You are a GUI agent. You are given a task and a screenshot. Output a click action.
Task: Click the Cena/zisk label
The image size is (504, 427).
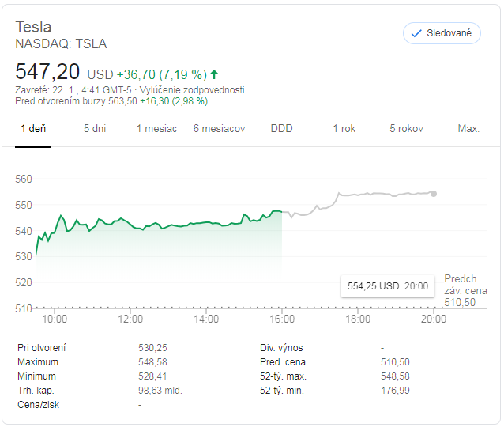pos(38,405)
